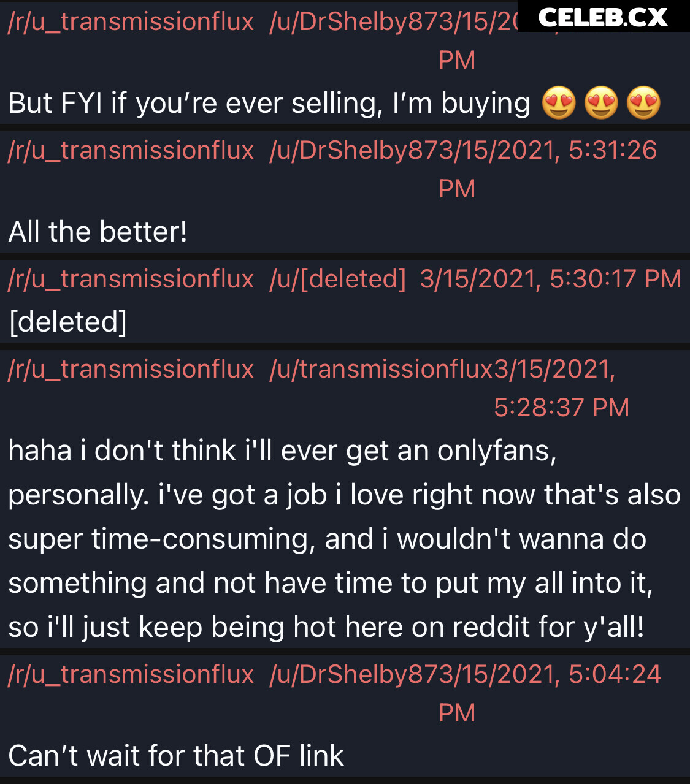Click the first heart-eyes emoji

pyautogui.click(x=559, y=102)
